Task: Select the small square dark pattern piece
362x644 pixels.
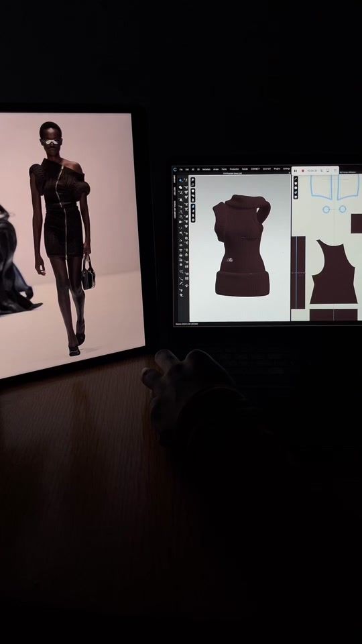Action: pyautogui.click(x=356, y=223)
